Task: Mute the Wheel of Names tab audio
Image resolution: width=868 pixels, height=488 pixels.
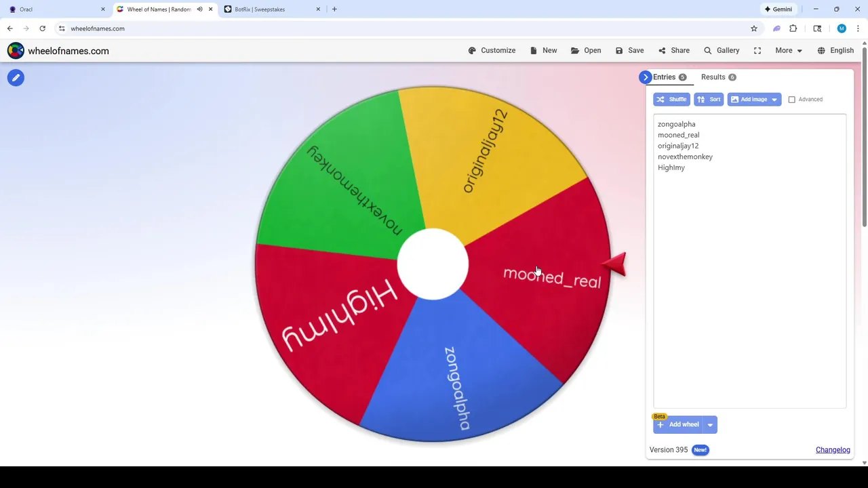Action: coord(199,9)
